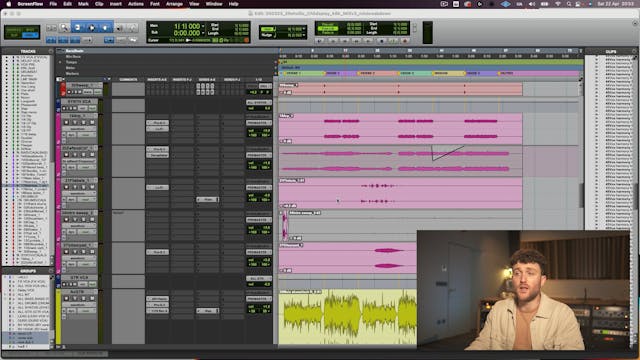
Task: Click the yellow color strip of AcGTR track
Action: 58,316
